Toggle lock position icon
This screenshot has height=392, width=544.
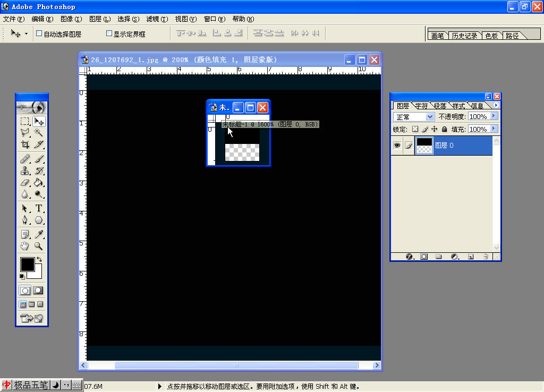tap(435, 129)
